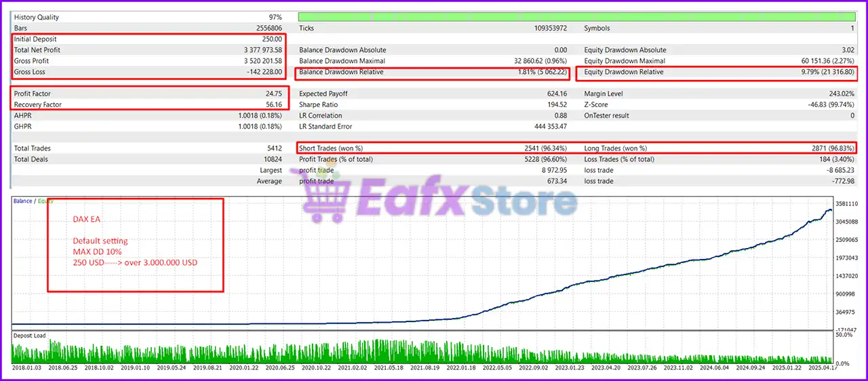Click the Total Deals value 10824
This screenshot has height=381, width=868.
point(271,159)
